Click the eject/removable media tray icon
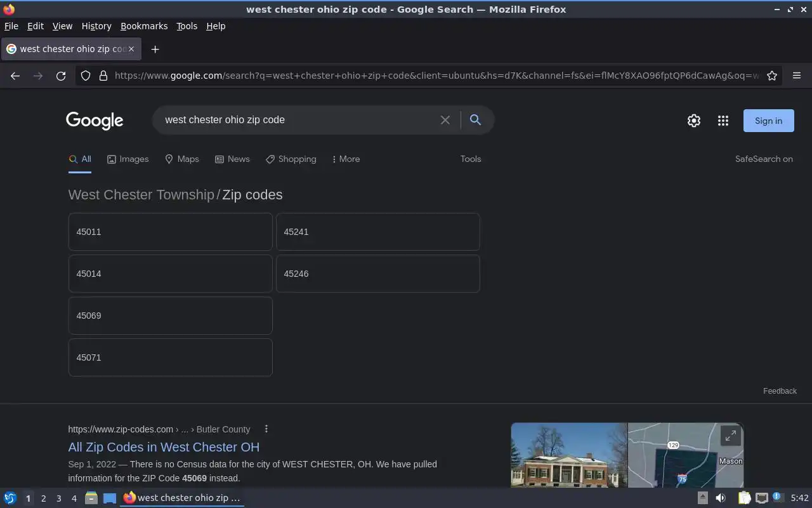Image resolution: width=812 pixels, height=508 pixels. coord(702,498)
